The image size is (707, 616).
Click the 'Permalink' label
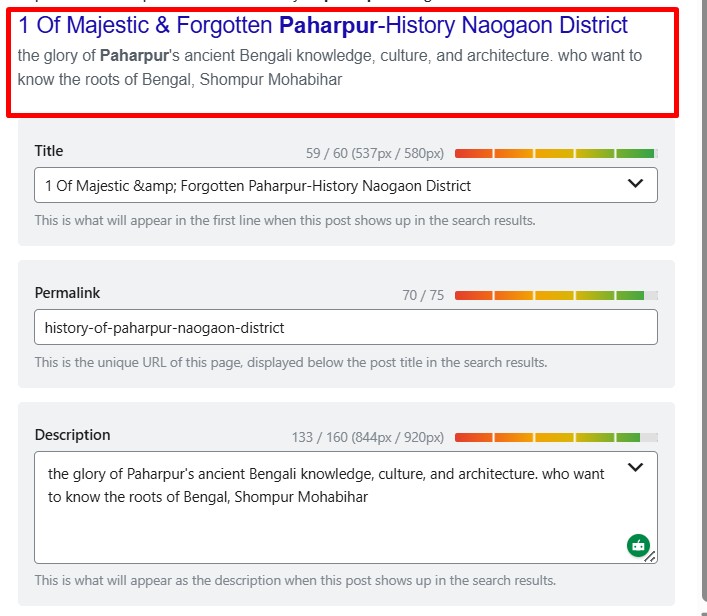click(67, 293)
